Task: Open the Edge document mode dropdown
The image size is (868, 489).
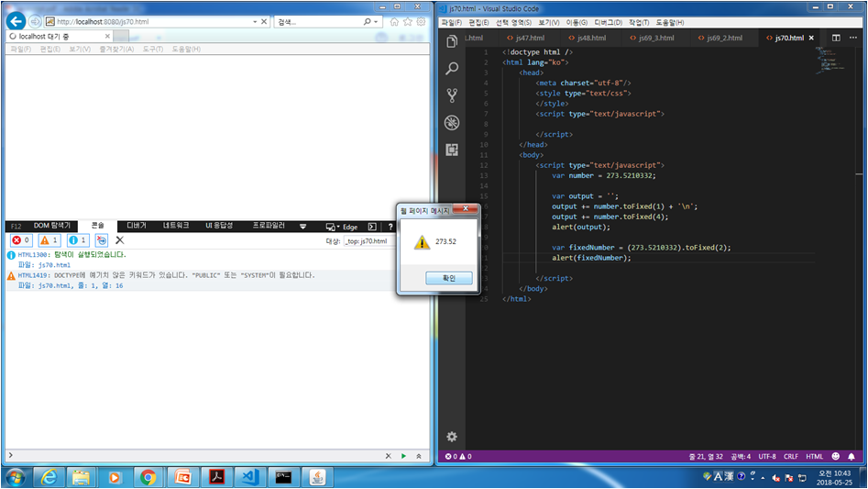Action: click(x=342, y=227)
